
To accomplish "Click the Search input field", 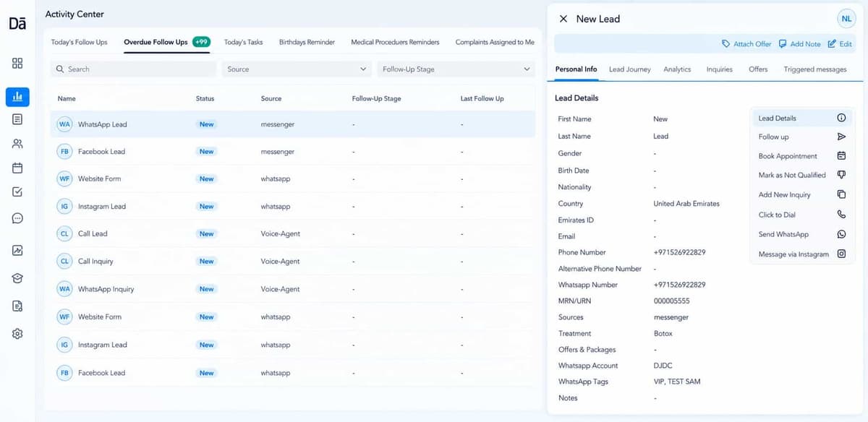I will click(x=133, y=69).
